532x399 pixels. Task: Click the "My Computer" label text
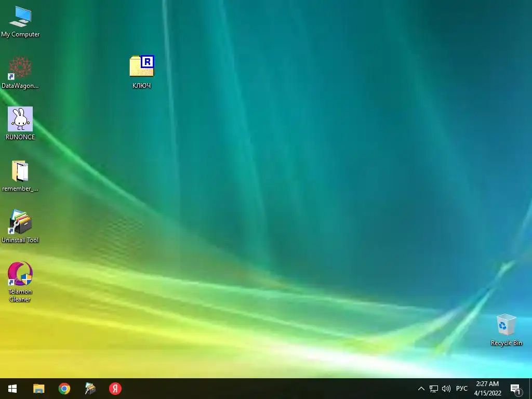pos(20,34)
